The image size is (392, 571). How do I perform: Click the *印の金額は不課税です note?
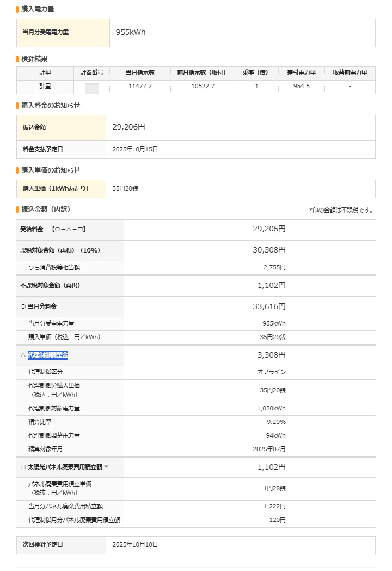click(341, 210)
